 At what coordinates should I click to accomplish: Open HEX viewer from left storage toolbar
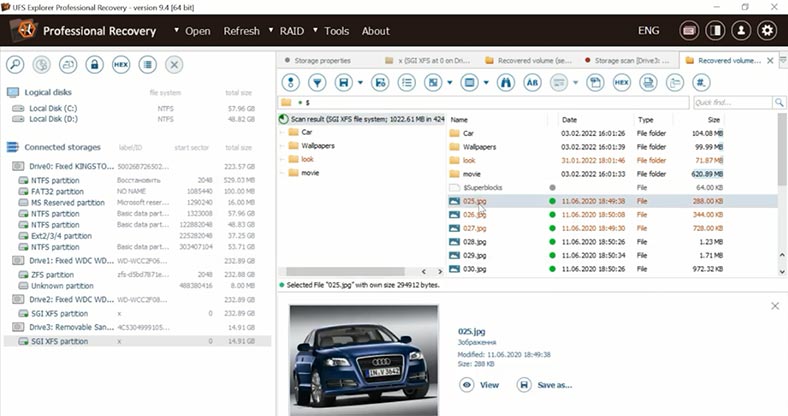pos(121,65)
